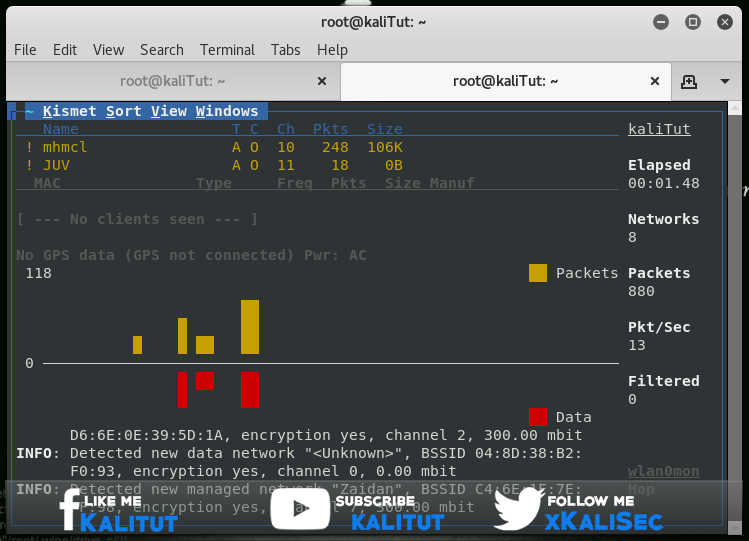This screenshot has width=749, height=541.
Task: Click the Freq column header
Action: 295,183
